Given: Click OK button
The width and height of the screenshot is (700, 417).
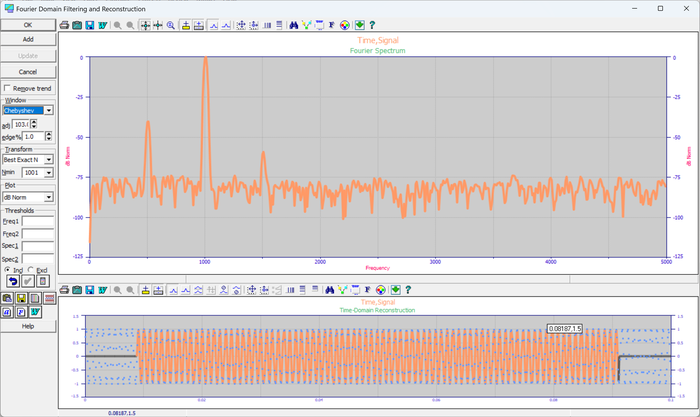Looking at the screenshot, I should click(x=28, y=25).
